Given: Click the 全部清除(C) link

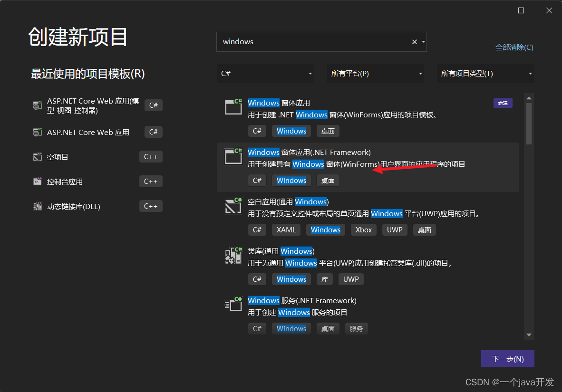Looking at the screenshot, I should 514,48.
